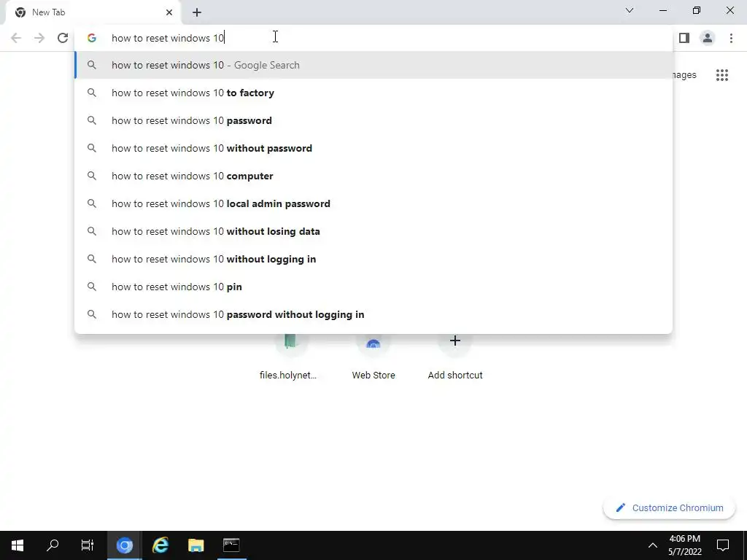Open the Chromium three-dot menu
The image size is (747, 560).
[x=731, y=38]
